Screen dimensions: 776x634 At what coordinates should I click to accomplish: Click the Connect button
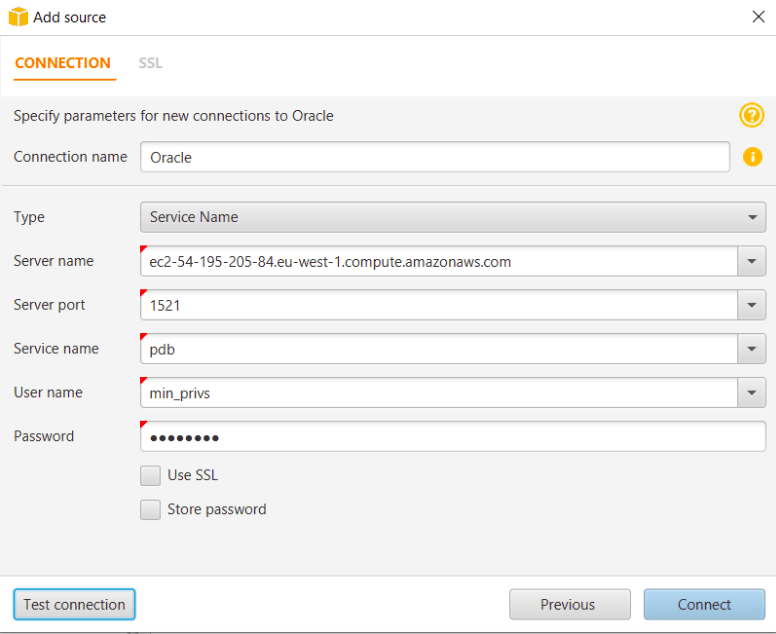point(704,604)
